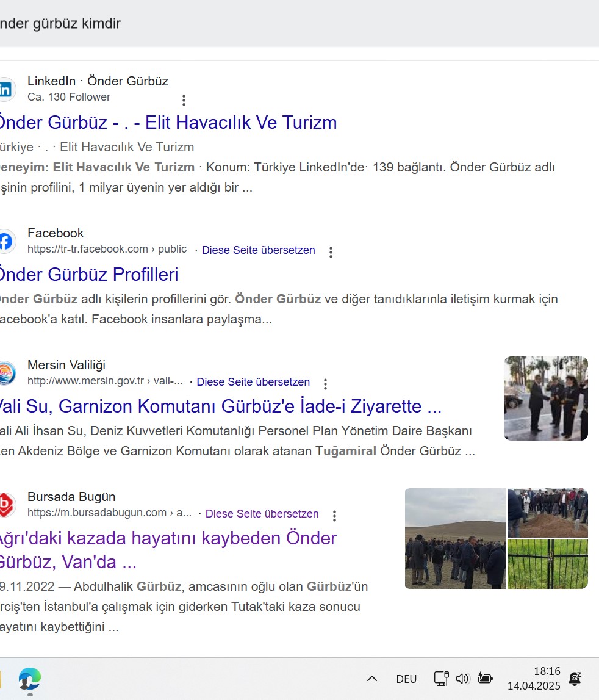Open the green fence thumbnail
This screenshot has width=599, height=700.
548,565
